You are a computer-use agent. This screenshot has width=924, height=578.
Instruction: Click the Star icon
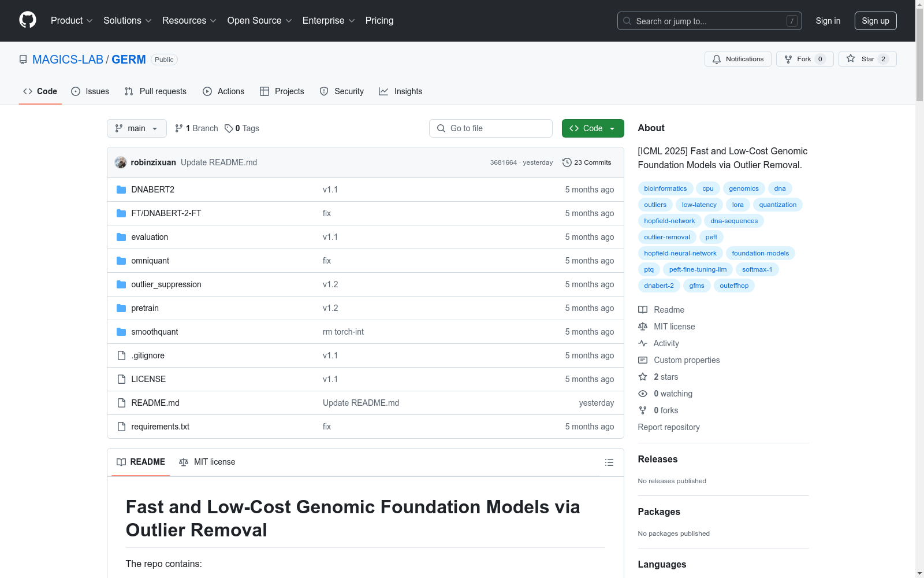[851, 58]
